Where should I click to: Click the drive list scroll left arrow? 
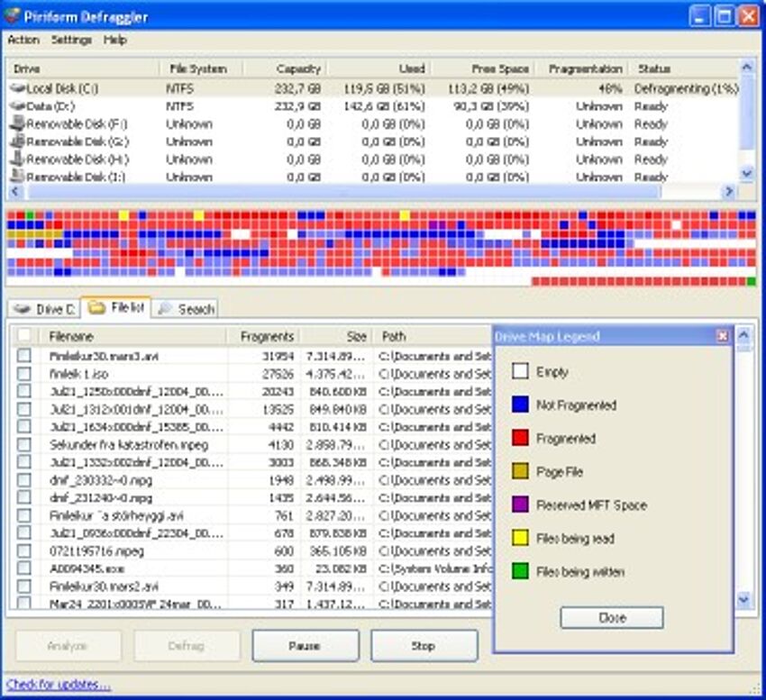pos(15,192)
